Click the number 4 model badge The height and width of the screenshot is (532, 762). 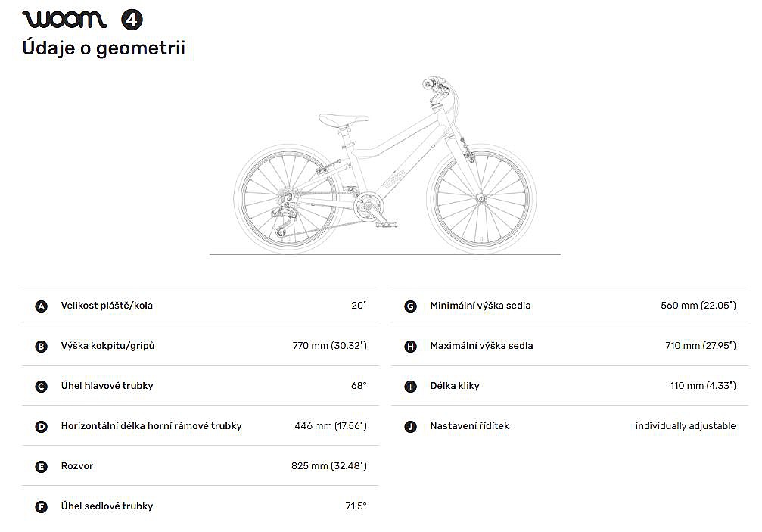(x=132, y=20)
